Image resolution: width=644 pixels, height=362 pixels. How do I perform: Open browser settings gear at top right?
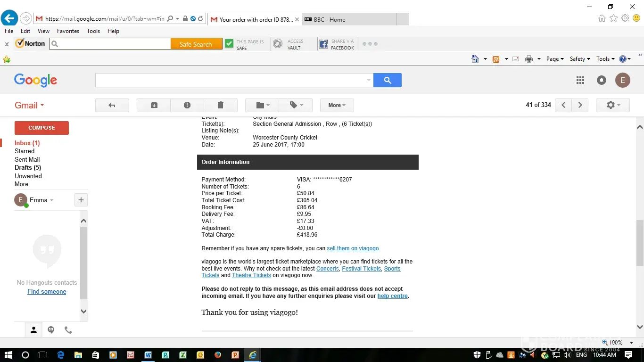[x=625, y=18]
